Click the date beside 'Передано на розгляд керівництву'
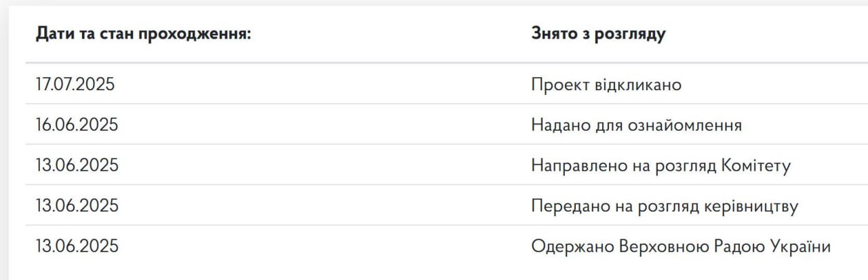 pos(77,206)
